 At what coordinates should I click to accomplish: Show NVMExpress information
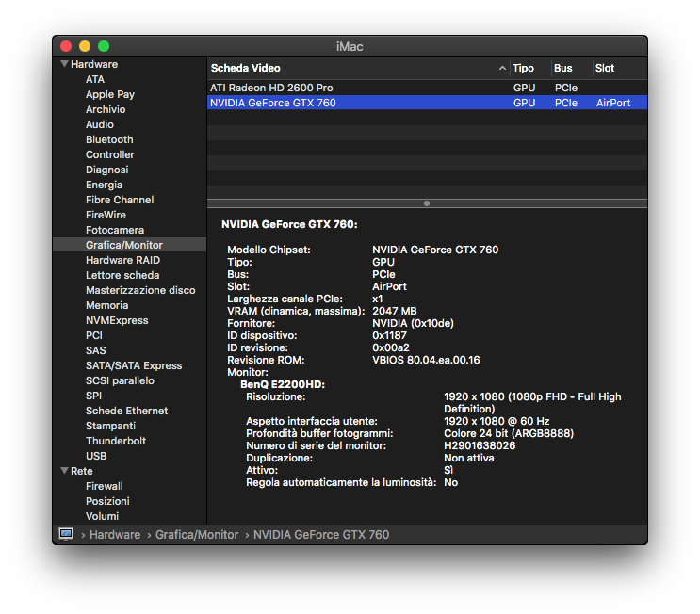click(x=117, y=320)
